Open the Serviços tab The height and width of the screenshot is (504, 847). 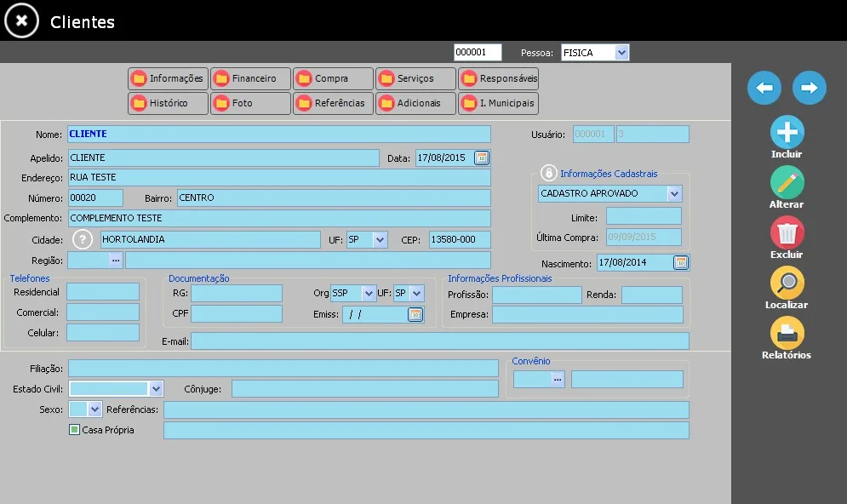[416, 78]
